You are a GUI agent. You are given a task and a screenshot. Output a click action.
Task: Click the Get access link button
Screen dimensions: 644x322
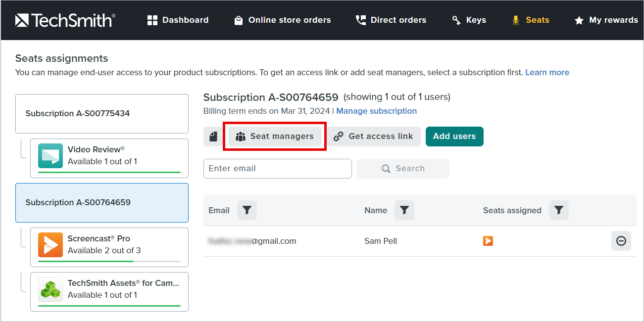click(374, 137)
